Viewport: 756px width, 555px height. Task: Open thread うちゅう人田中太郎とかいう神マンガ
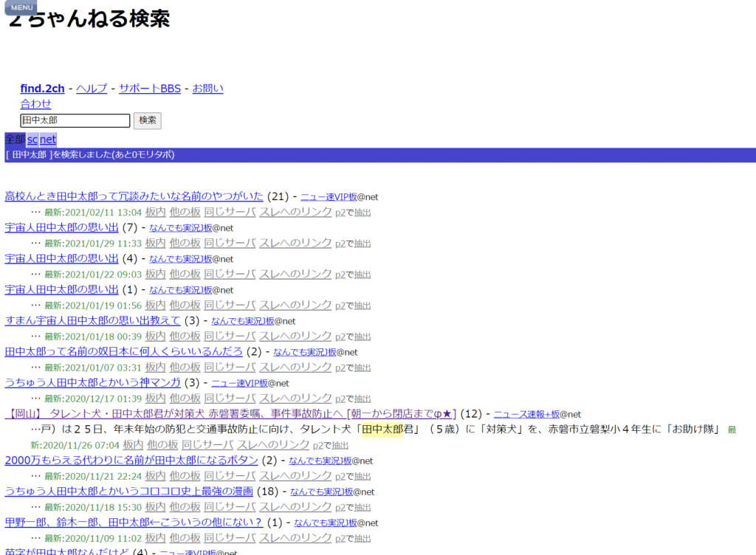(x=92, y=382)
